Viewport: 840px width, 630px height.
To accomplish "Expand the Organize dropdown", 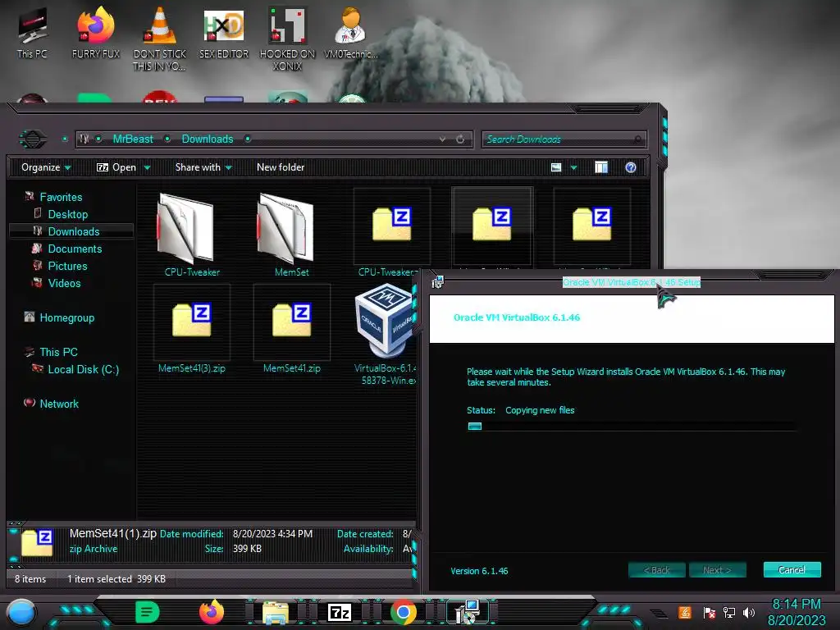I will pos(46,167).
